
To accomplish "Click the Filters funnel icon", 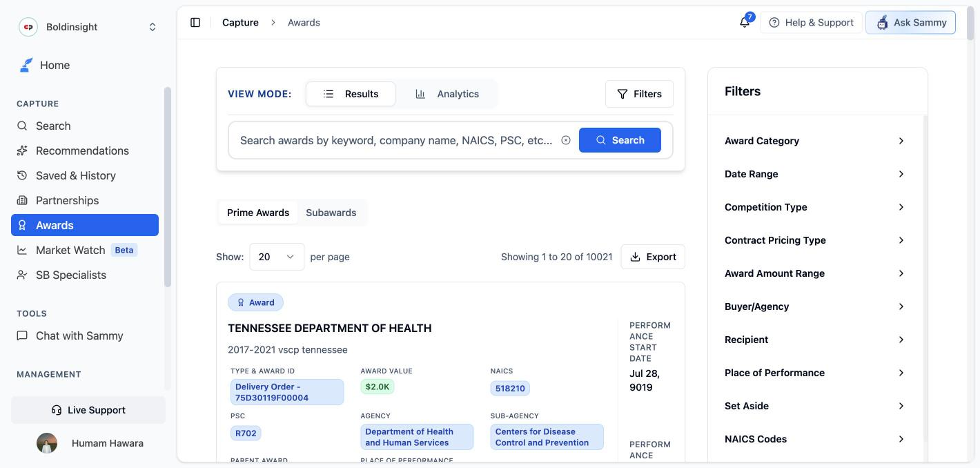I will pos(623,94).
